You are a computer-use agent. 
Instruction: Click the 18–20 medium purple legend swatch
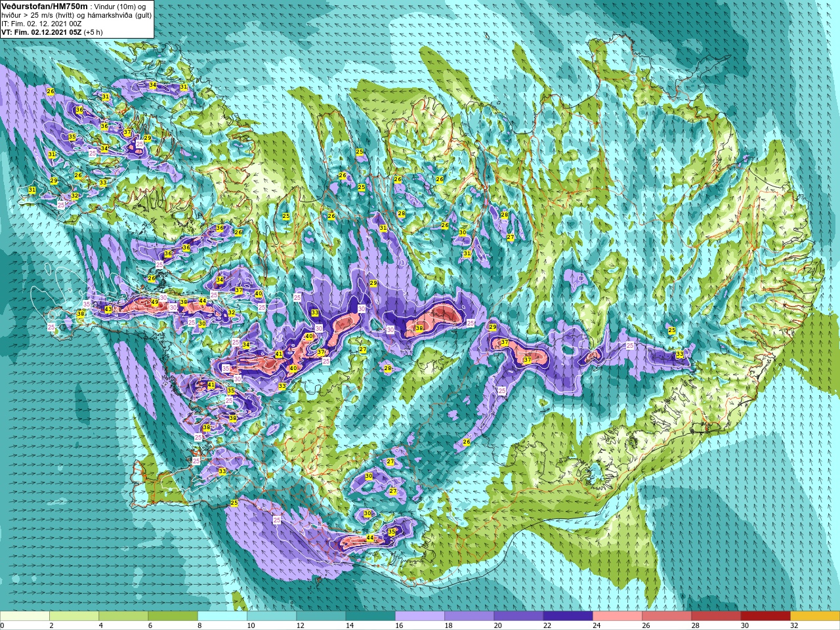tap(469, 616)
